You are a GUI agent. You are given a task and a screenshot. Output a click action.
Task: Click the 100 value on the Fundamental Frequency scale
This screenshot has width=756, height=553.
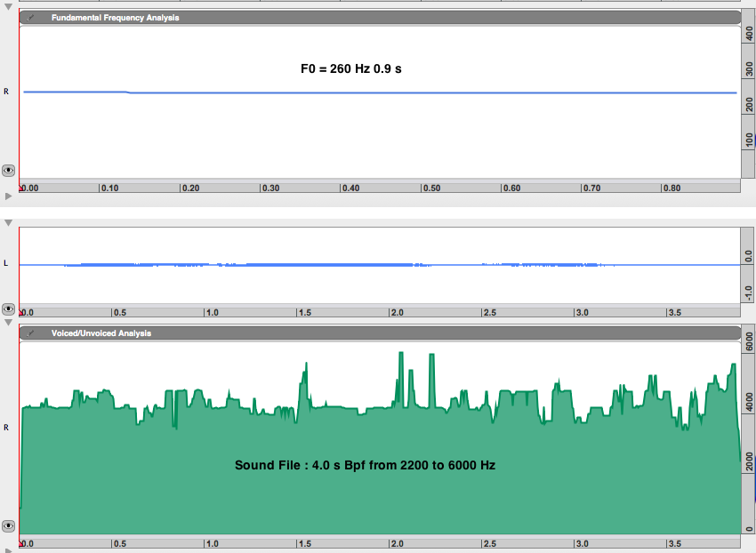(x=749, y=140)
